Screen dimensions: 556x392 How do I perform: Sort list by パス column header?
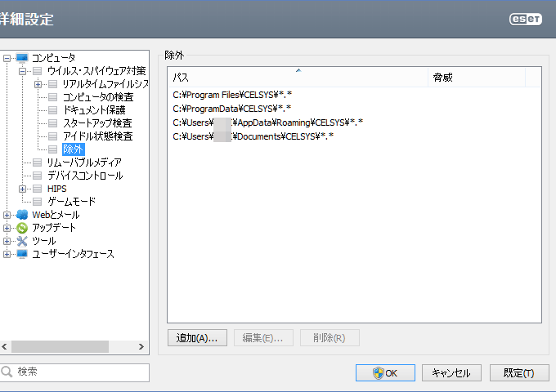[298, 78]
